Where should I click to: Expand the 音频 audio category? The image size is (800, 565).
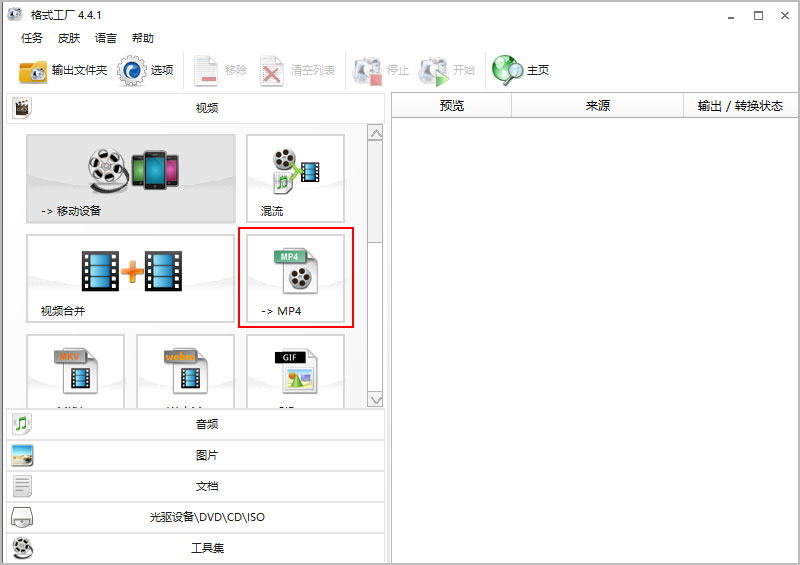(195, 424)
